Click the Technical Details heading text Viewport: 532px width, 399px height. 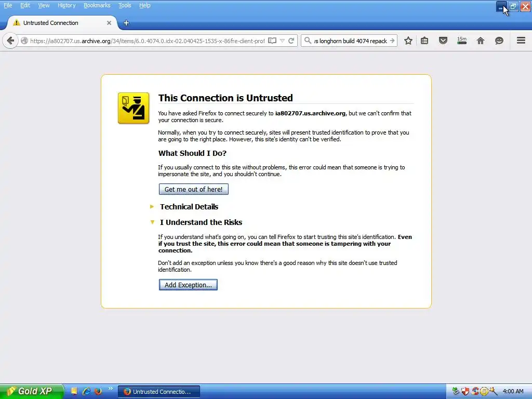[189, 207]
